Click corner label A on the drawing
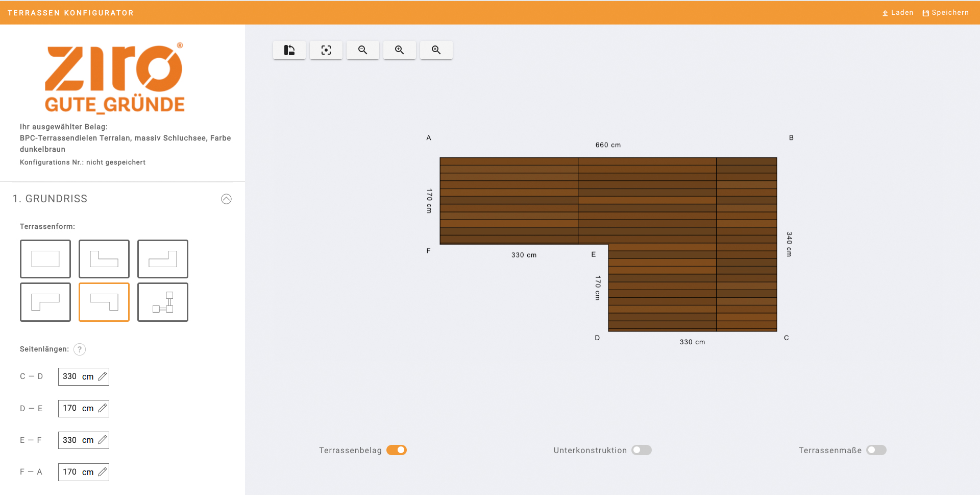The height and width of the screenshot is (496, 980). point(429,138)
